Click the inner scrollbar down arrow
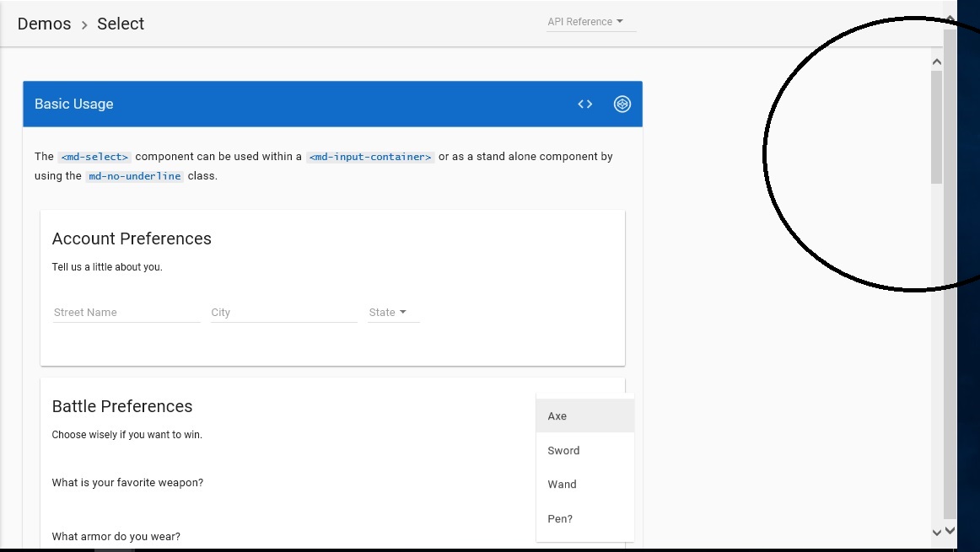This screenshot has width=980, height=552. click(x=936, y=533)
